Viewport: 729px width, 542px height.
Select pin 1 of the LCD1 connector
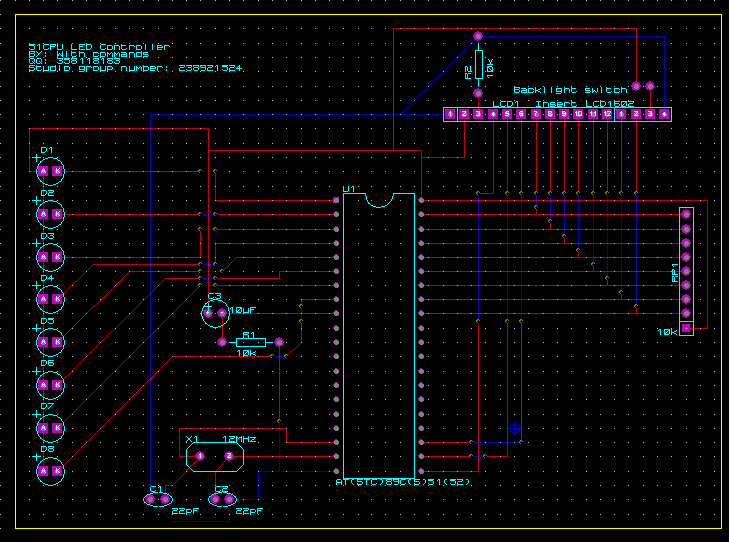pos(450,114)
